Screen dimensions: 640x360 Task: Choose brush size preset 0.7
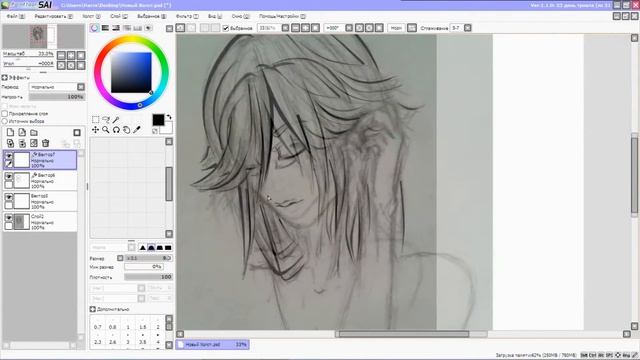pyautogui.click(x=98, y=327)
